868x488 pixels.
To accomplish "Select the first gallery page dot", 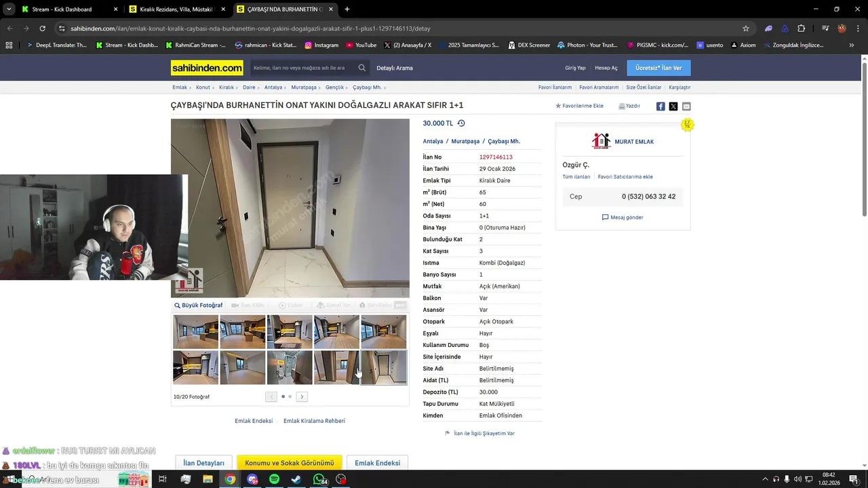I will click(283, 396).
